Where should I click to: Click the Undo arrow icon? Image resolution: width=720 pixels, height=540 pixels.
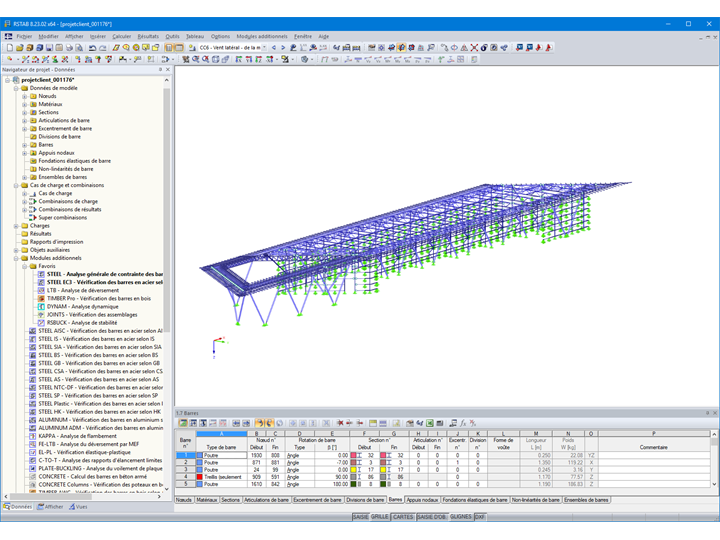(x=92, y=47)
